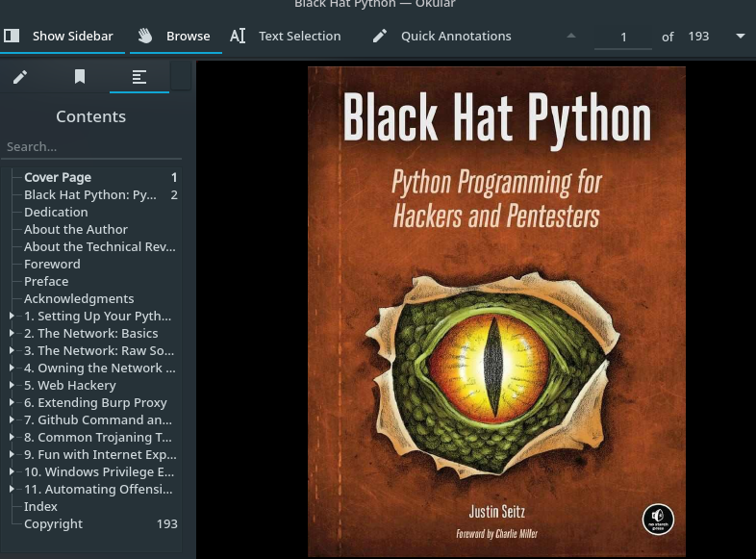Activate the Browse hand tool
This screenshot has width=756, height=559.
(173, 37)
